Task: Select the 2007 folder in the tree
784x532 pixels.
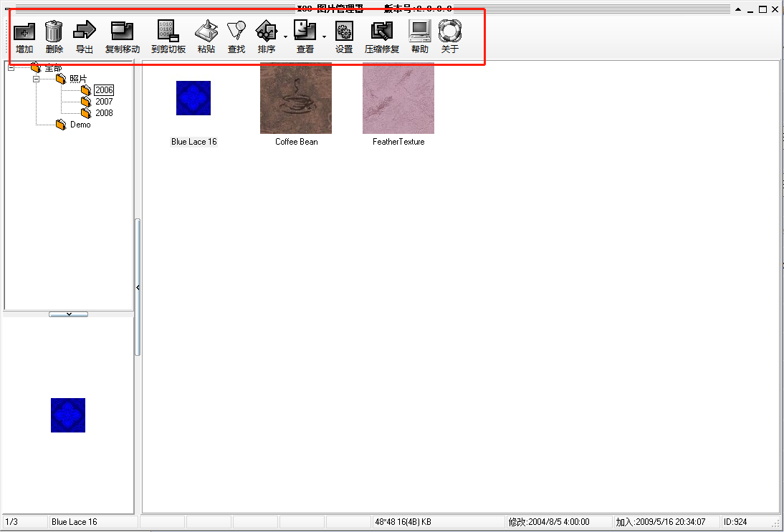Action: coord(104,102)
